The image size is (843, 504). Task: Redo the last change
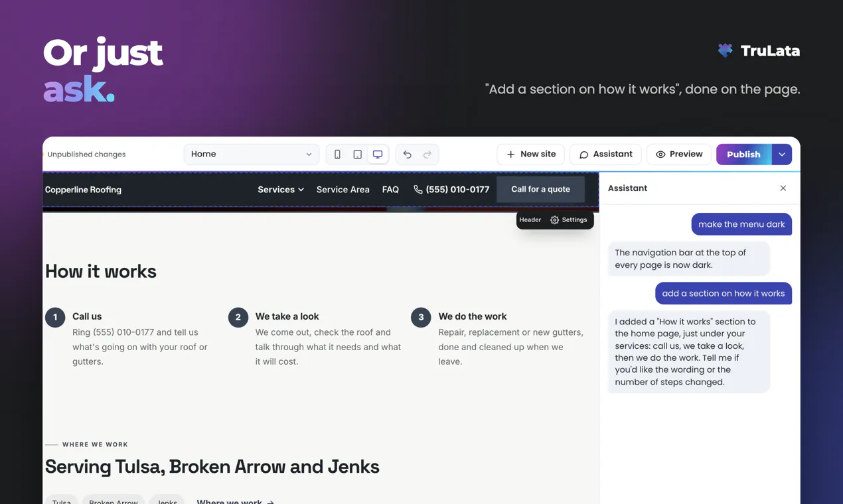(x=427, y=155)
